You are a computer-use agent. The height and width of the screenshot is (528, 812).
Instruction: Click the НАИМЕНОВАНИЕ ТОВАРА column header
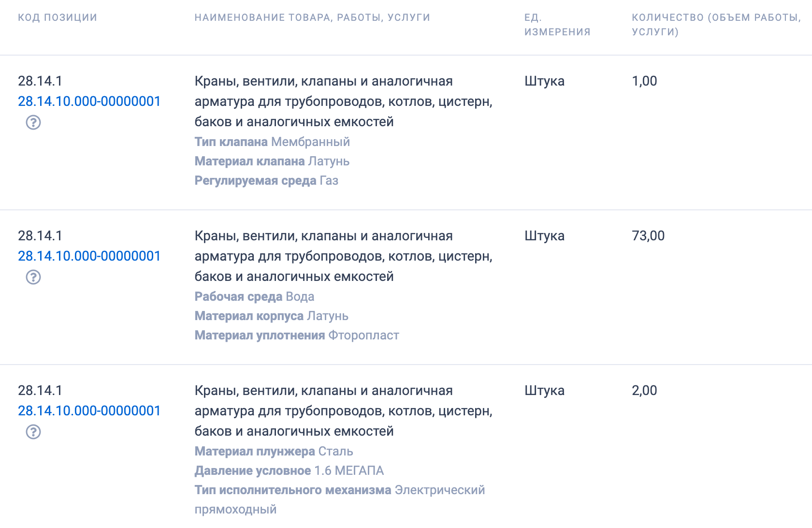(312, 17)
